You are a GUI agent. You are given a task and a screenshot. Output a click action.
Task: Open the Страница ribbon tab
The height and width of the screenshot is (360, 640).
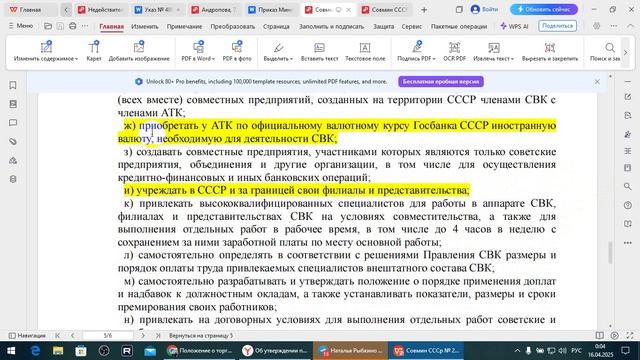[276, 27]
